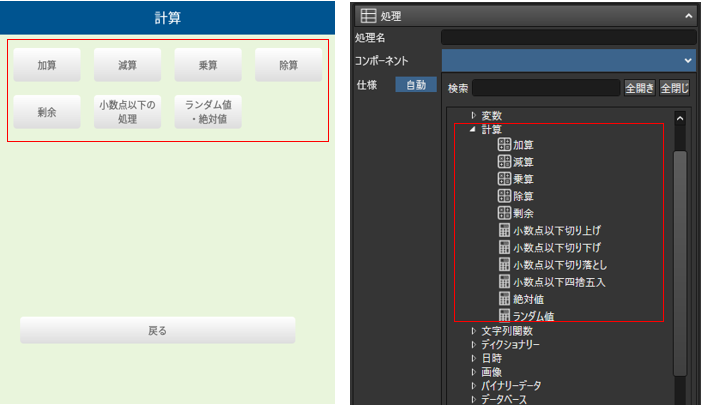The image size is (701, 407).
Task: Click the 日時 tree label
Action: [491, 359]
